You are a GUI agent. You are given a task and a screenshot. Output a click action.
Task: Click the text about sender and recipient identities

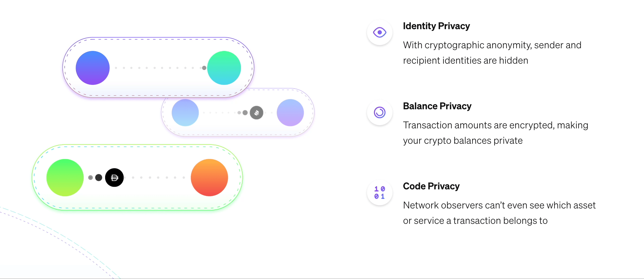click(x=492, y=53)
